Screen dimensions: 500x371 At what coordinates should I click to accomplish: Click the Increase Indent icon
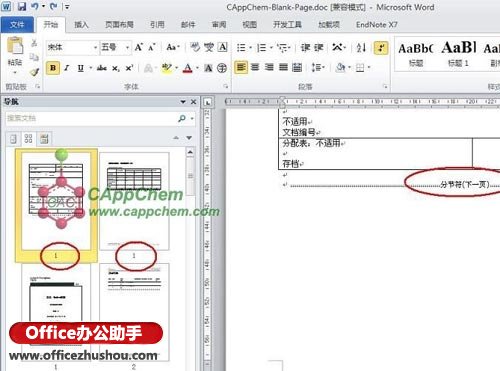(x=318, y=48)
